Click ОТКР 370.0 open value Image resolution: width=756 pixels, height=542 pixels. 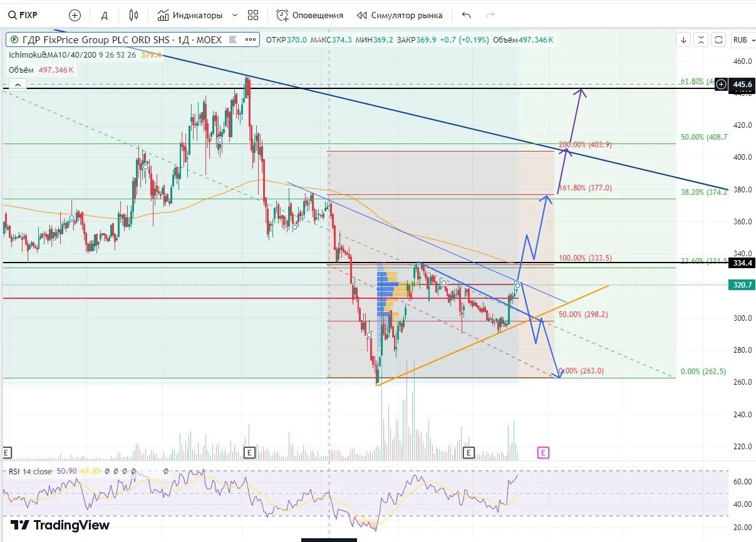point(286,39)
